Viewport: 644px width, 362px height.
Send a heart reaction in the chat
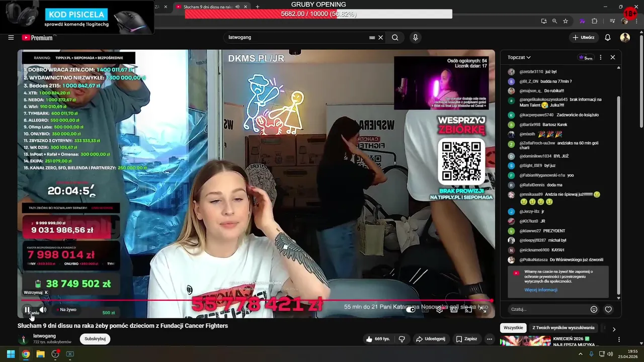(608, 309)
